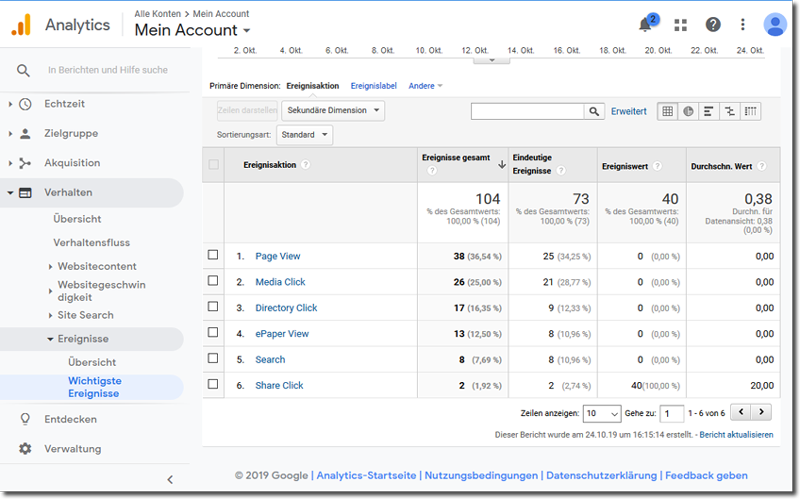
Task: Select the Ereignislabel primary dimension
Action: pos(373,86)
